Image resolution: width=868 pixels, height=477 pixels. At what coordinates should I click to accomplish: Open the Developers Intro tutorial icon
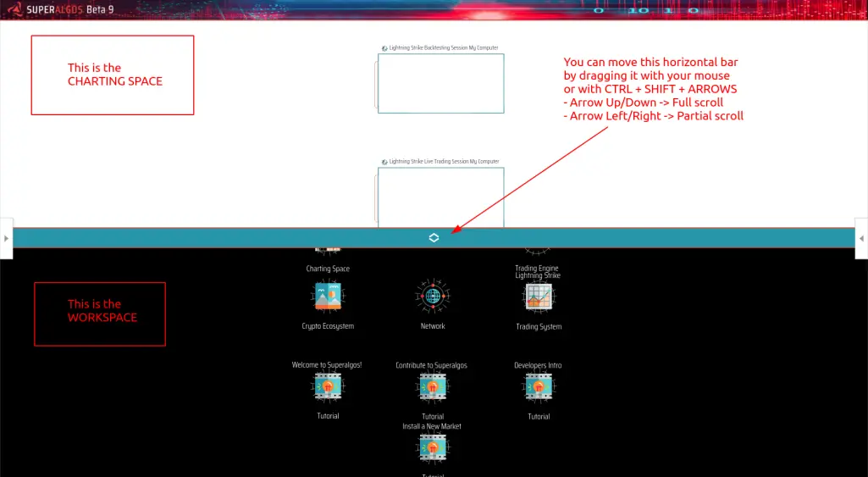click(x=538, y=386)
